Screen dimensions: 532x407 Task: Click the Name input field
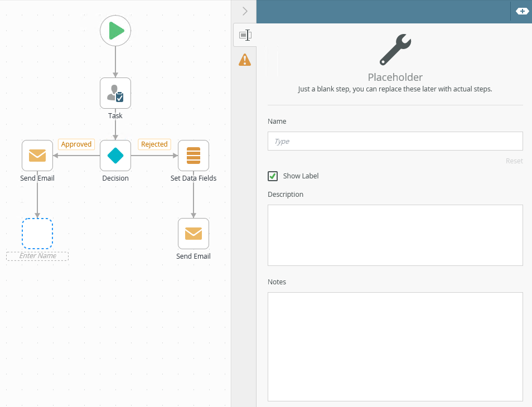pyautogui.click(x=395, y=142)
